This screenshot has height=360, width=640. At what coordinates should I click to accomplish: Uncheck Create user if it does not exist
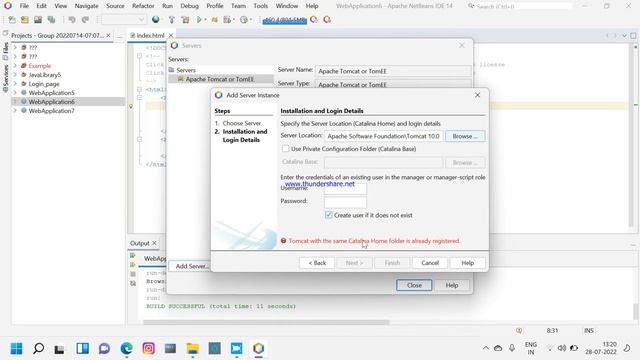click(x=329, y=215)
